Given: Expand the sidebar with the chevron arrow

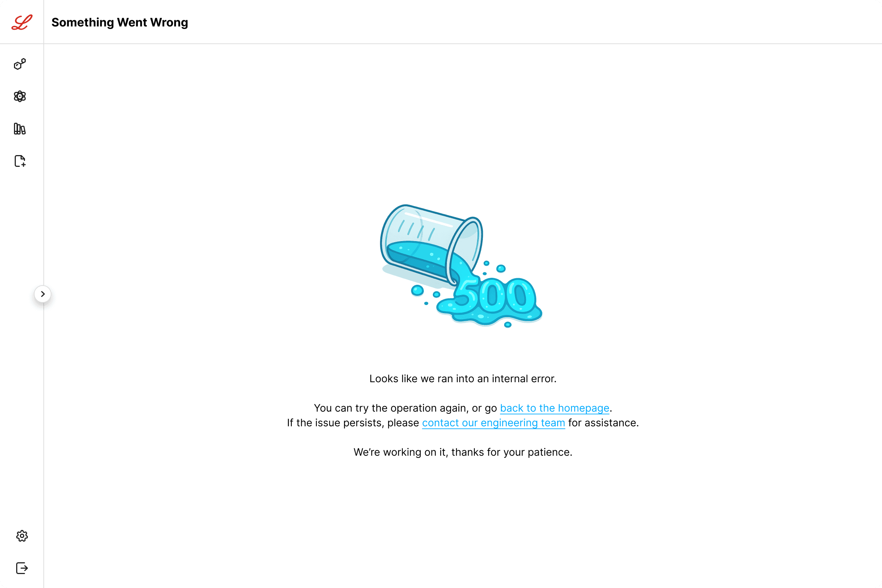Looking at the screenshot, I should coord(43,294).
